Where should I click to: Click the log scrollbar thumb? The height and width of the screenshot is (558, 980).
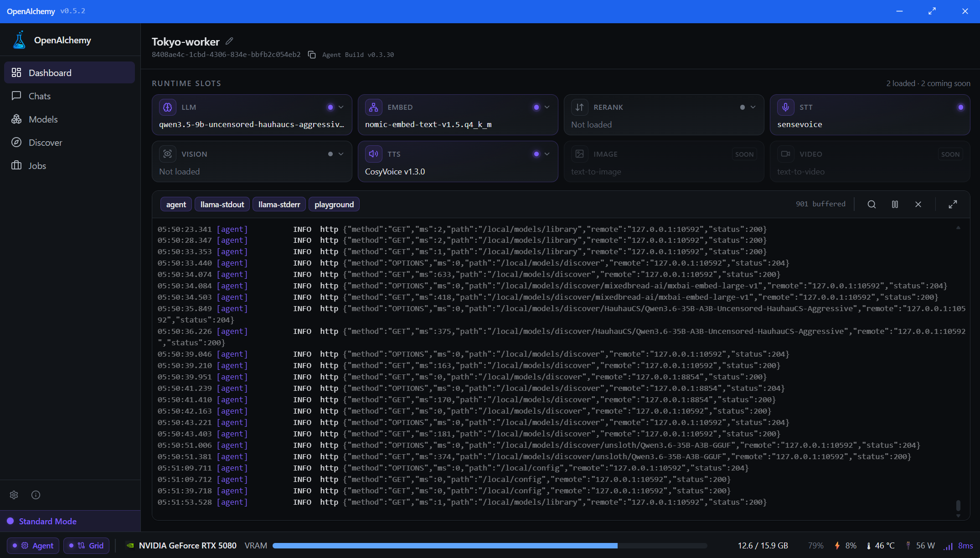pyautogui.click(x=958, y=505)
